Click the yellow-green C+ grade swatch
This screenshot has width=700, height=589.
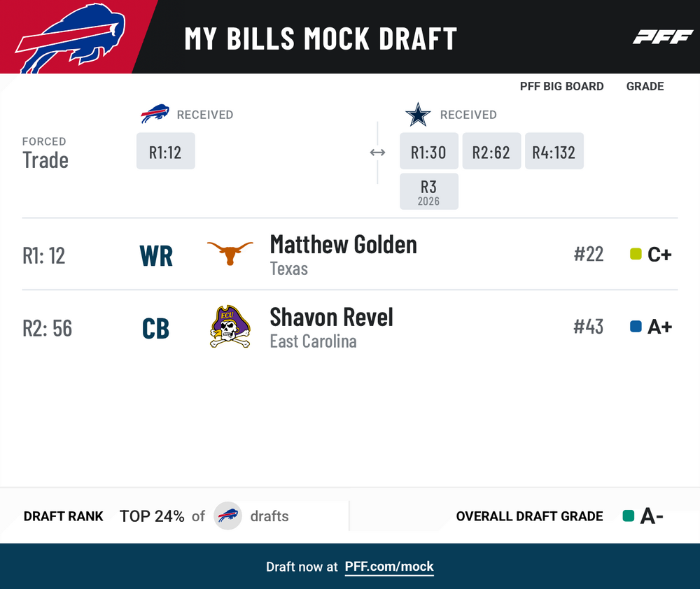tap(636, 254)
